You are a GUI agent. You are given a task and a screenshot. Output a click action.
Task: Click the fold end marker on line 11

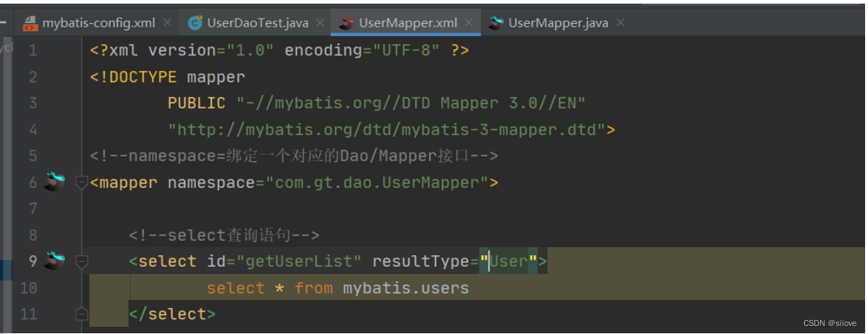pos(82,314)
